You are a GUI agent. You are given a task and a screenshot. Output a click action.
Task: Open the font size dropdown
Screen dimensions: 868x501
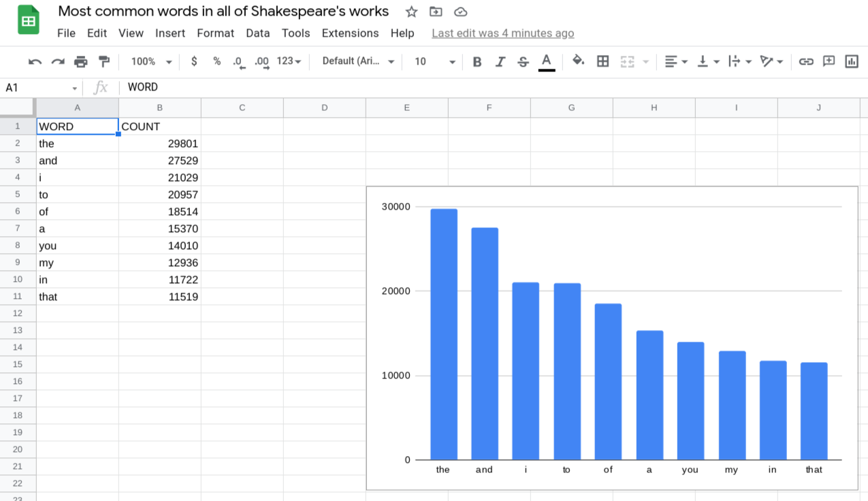[x=433, y=61]
